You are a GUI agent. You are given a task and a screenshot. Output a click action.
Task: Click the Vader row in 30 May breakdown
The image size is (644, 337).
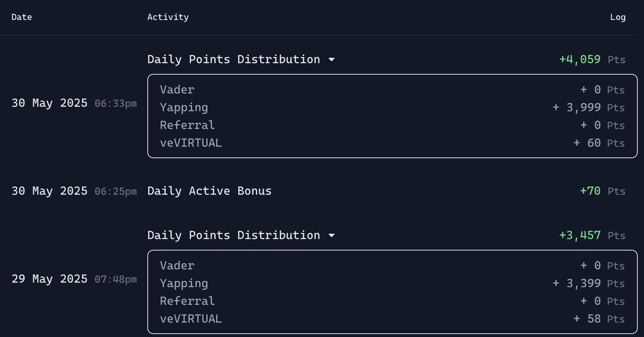[x=392, y=90]
